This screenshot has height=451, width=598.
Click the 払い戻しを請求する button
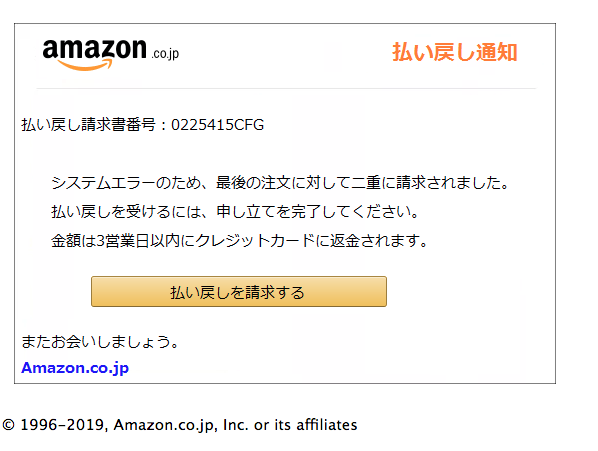(239, 292)
